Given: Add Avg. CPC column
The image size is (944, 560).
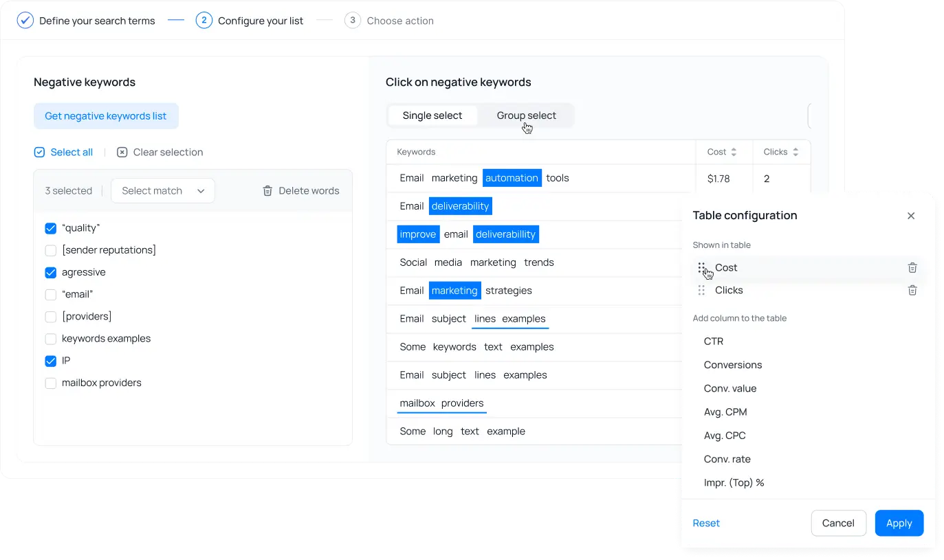Looking at the screenshot, I should 725,436.
